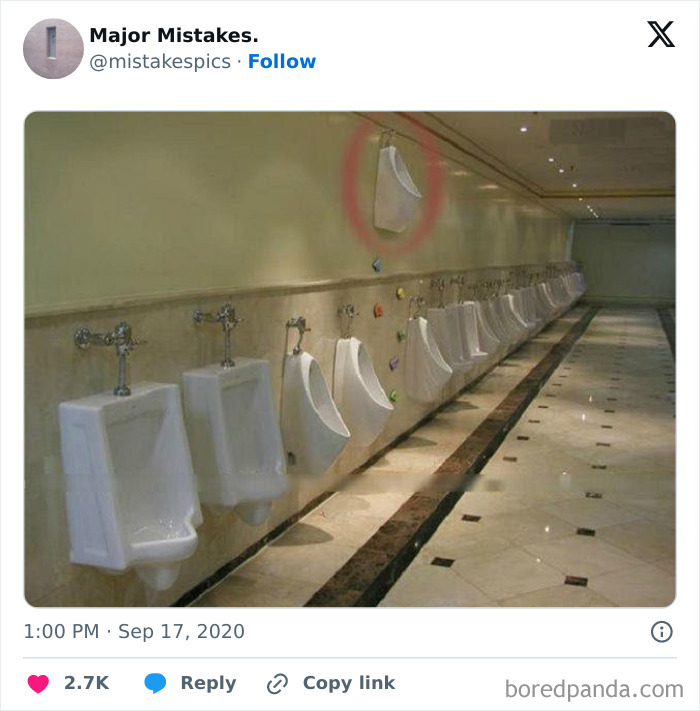Click the reply speech bubble icon
This screenshot has height=711, width=700.
155,683
